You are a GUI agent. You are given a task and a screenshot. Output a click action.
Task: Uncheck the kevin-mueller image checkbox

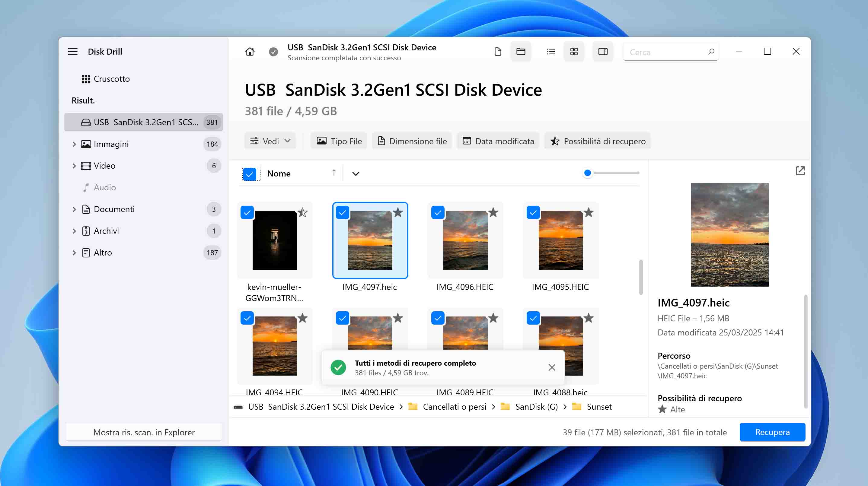[x=247, y=212]
